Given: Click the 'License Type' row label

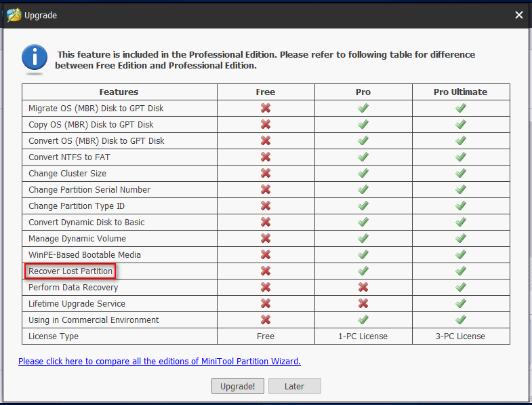Looking at the screenshot, I should (54, 336).
